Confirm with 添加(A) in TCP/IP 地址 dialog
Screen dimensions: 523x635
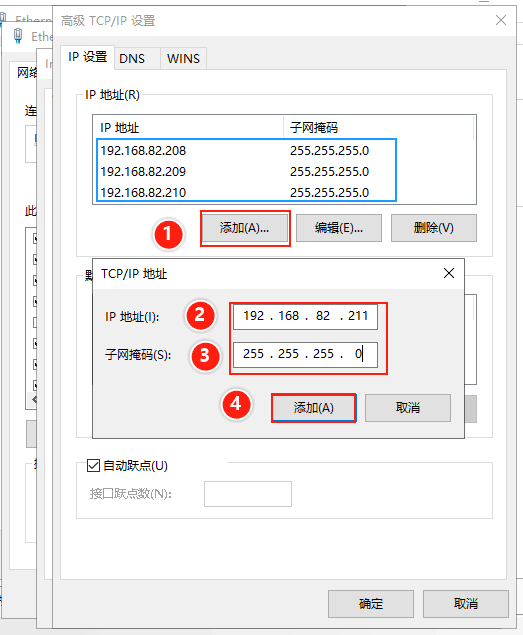[x=314, y=408]
